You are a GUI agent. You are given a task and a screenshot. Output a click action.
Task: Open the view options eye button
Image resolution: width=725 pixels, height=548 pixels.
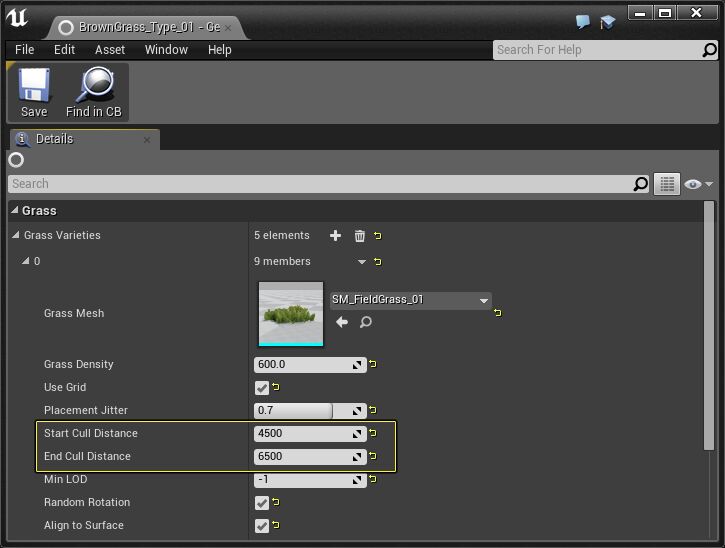pyautogui.click(x=697, y=184)
